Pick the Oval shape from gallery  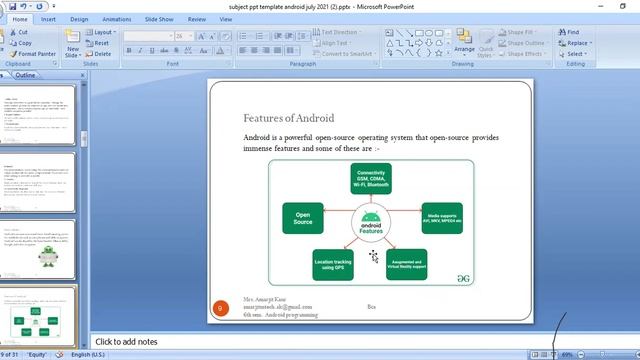[429, 33]
